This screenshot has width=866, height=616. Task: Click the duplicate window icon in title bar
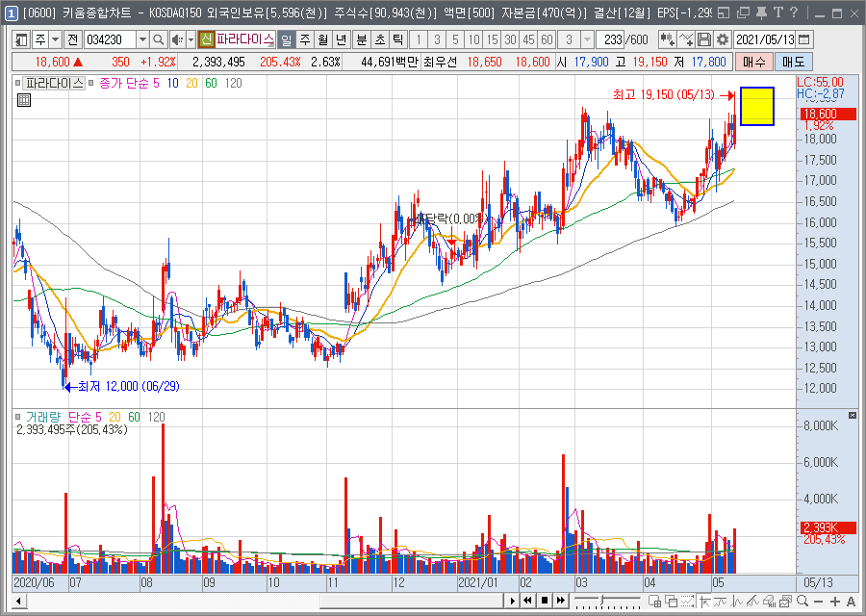click(x=744, y=13)
